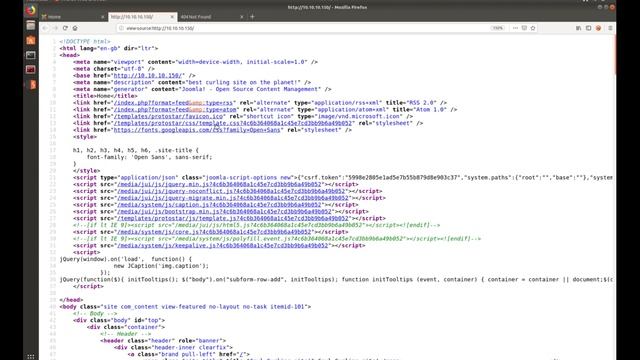Open the Firefox hamburger menu
Screen dimensions: 640x360
[x=610, y=28]
